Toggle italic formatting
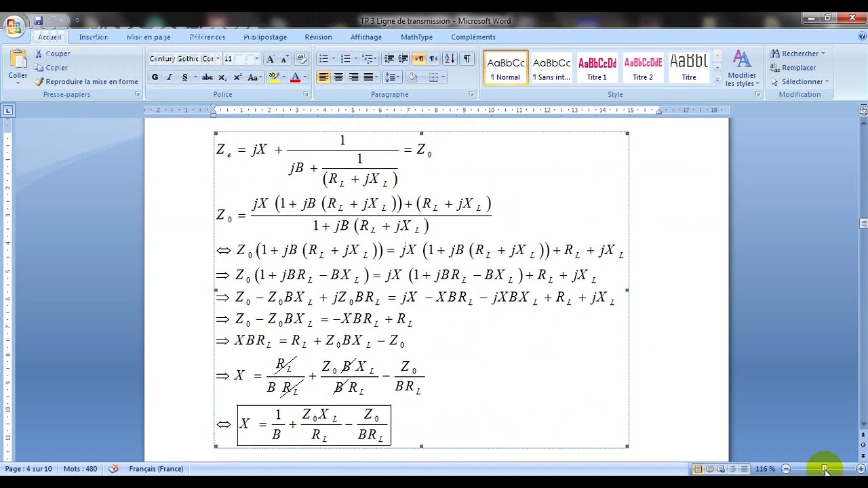 [x=170, y=77]
